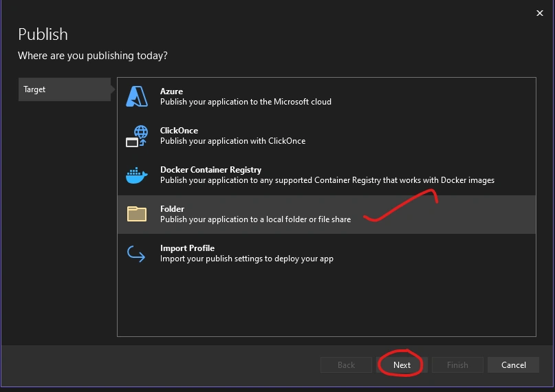
Task: Click 'Publish your application with ClickOnce' description
Action: coord(233,141)
